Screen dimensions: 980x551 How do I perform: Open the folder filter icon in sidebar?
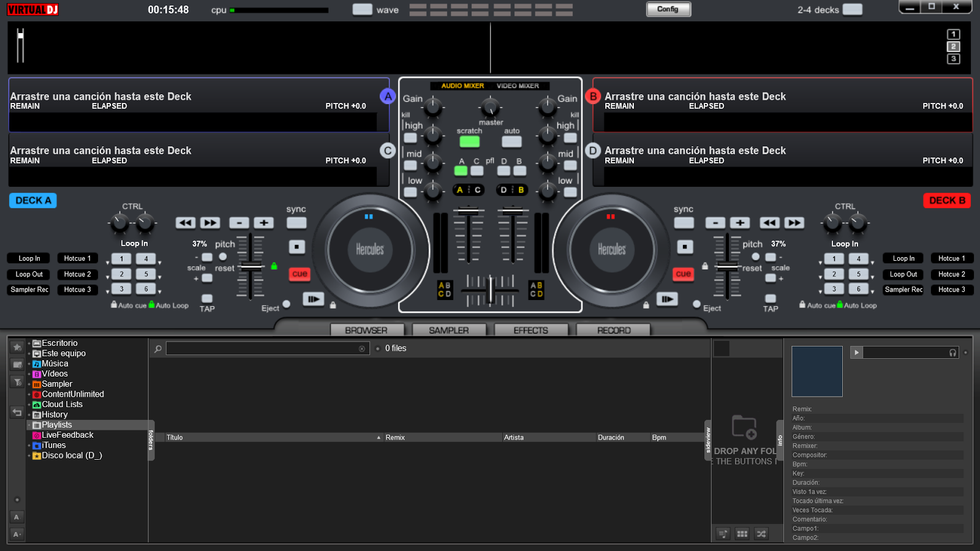point(17,381)
